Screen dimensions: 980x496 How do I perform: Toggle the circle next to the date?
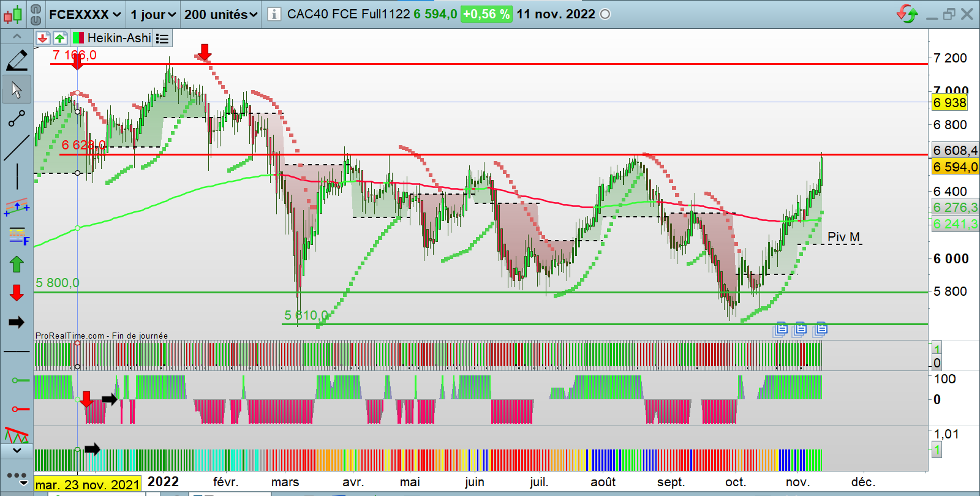(x=605, y=14)
